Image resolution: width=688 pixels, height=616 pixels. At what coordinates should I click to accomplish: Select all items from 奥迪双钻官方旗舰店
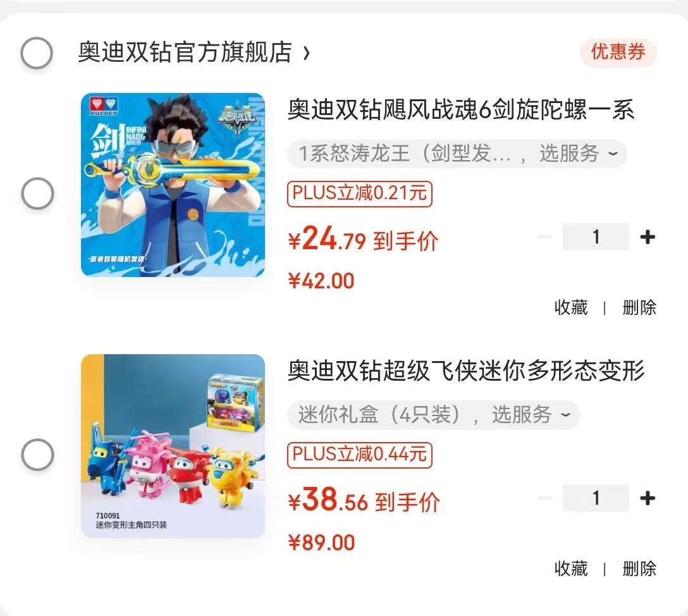pos(37,52)
